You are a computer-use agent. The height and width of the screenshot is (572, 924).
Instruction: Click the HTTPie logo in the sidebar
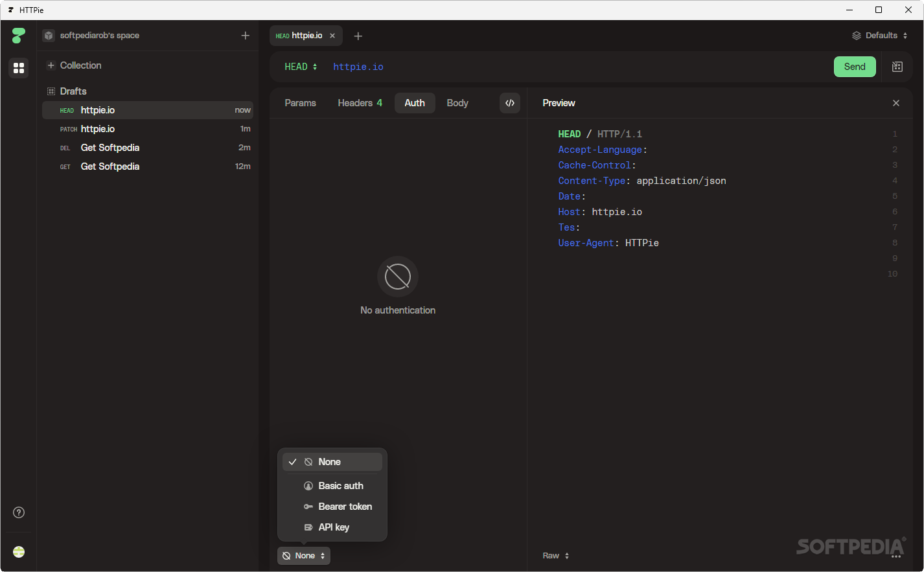(x=19, y=36)
